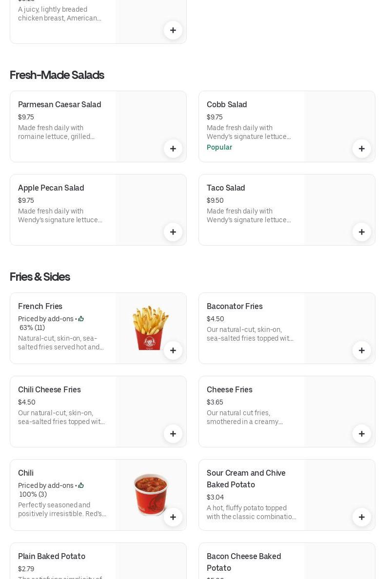
Task: Select the Plain Baked Potato item
Action: point(52,557)
